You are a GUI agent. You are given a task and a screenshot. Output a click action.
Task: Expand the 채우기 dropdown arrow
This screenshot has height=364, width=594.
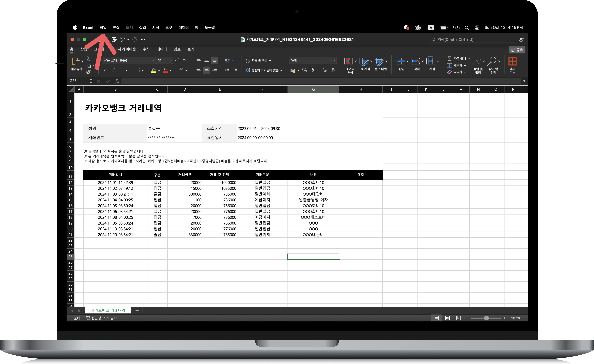465,65
